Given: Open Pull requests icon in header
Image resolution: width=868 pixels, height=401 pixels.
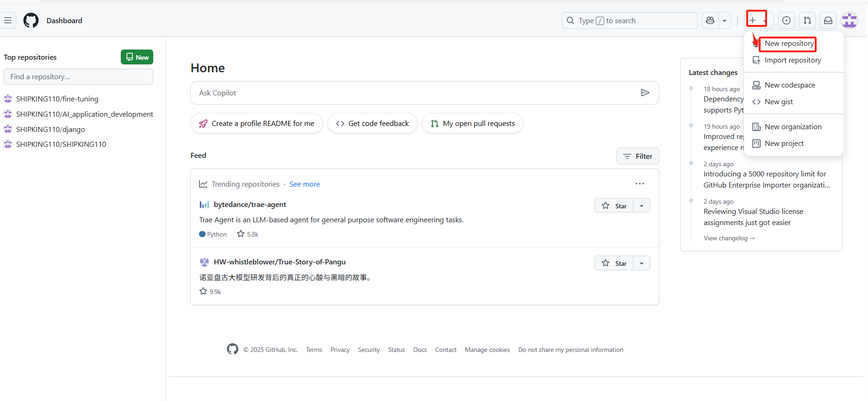Looking at the screenshot, I should 807,20.
